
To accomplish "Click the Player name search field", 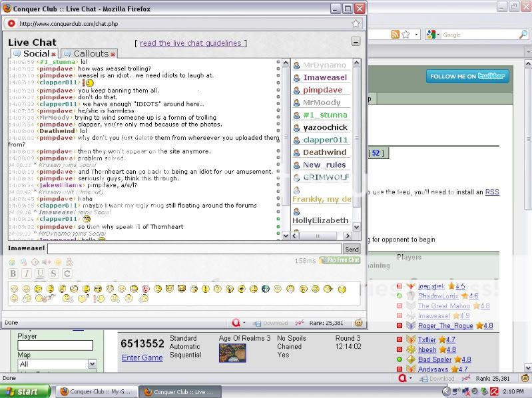I will point(55,345).
